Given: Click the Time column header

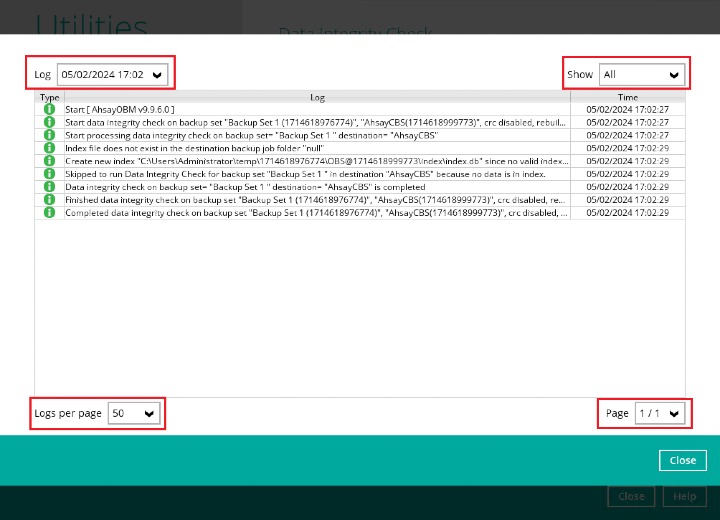Looking at the screenshot, I should coord(627,97).
